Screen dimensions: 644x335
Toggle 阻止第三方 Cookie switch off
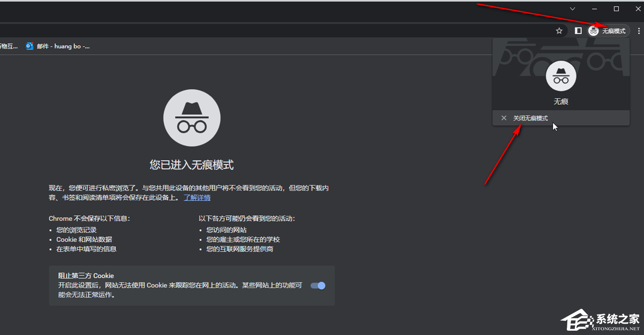(x=317, y=285)
